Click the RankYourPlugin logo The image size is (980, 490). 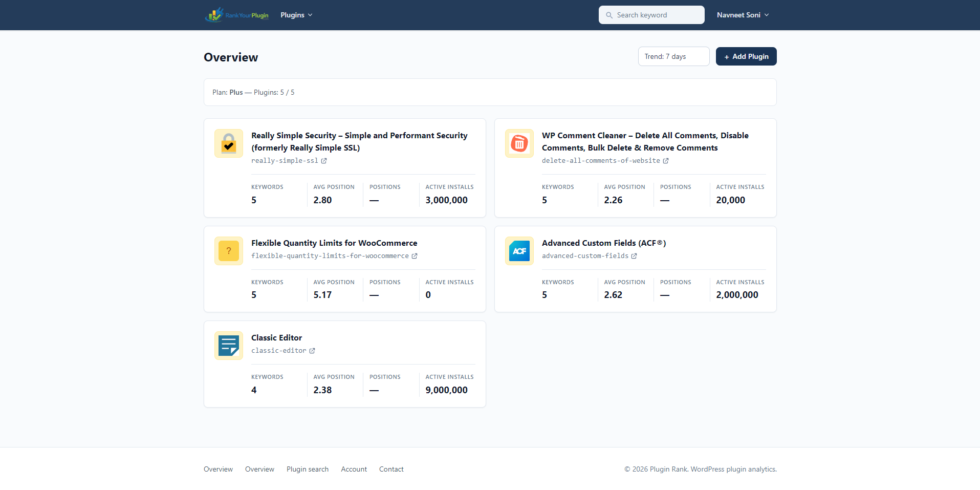236,15
